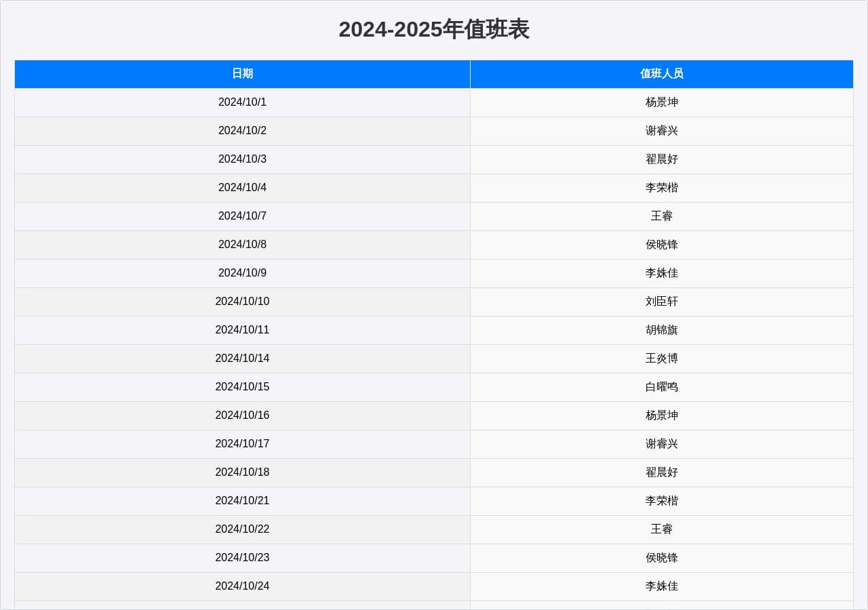Select the date cell 2024/10/4
Image resolution: width=868 pixels, height=610 pixels.
coord(242,188)
